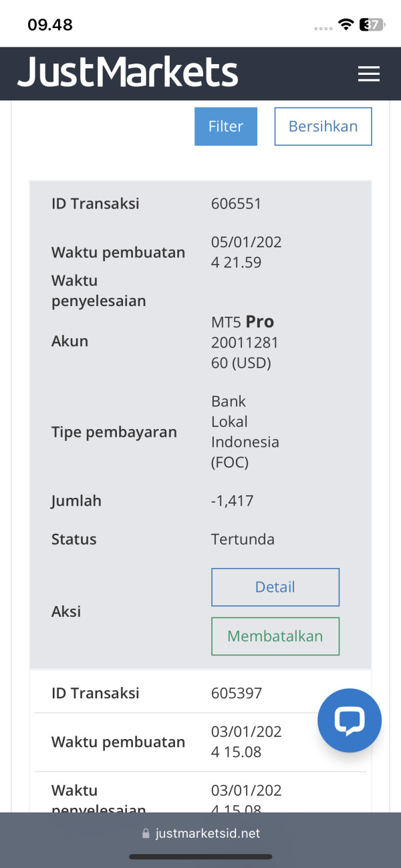The height and width of the screenshot is (868, 401).
Task: Select transaction ID 606551 text
Action: coord(236,204)
